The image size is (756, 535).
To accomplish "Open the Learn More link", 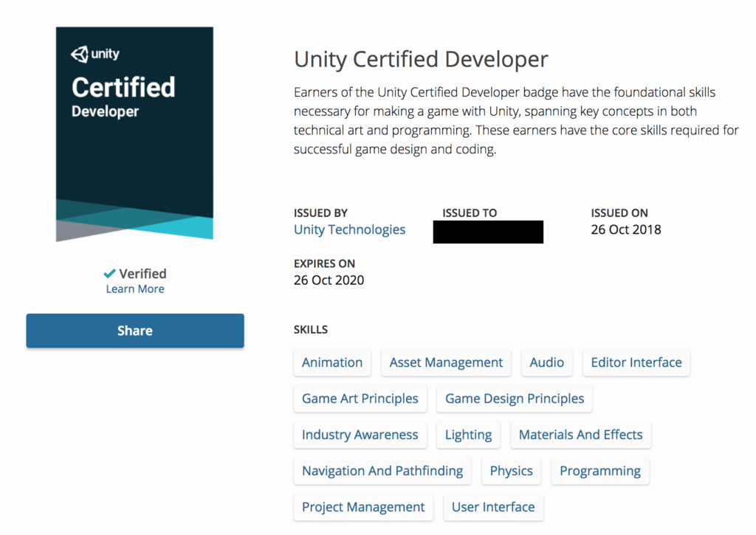I will (135, 289).
